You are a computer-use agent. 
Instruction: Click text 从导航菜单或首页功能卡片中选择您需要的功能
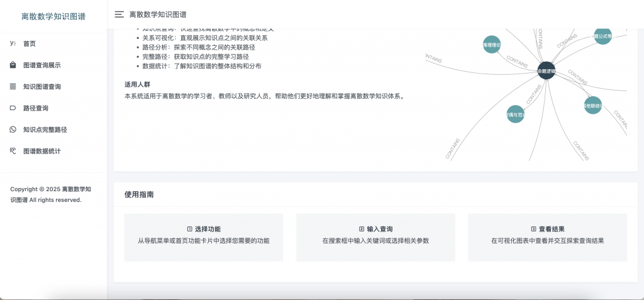pos(204,241)
